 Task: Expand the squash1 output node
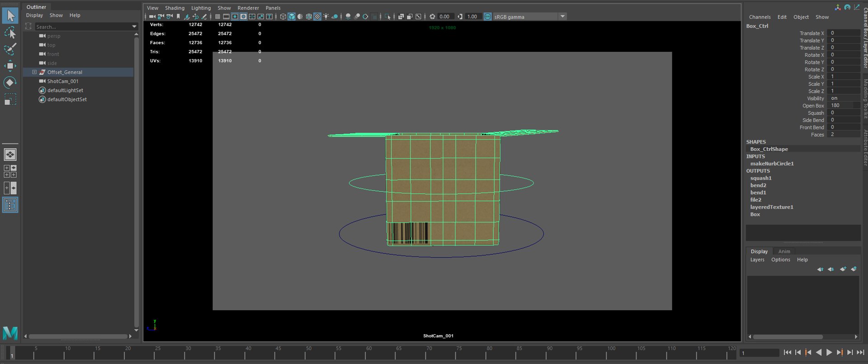[x=761, y=178]
